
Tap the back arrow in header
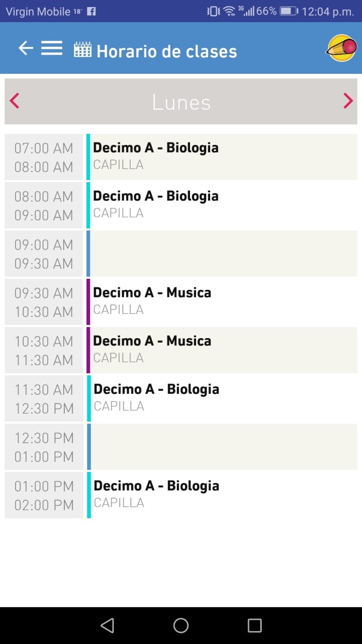click(x=26, y=48)
